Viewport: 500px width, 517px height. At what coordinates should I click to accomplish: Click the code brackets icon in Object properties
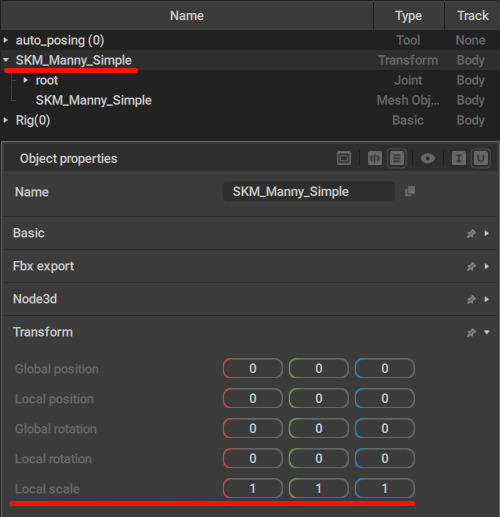coord(375,158)
